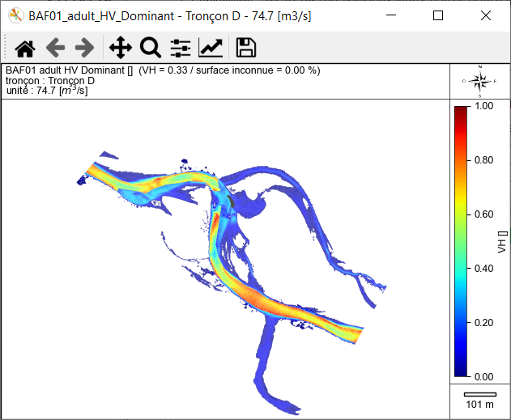
Task: Click the compass rose north indicator
Action: point(480,81)
